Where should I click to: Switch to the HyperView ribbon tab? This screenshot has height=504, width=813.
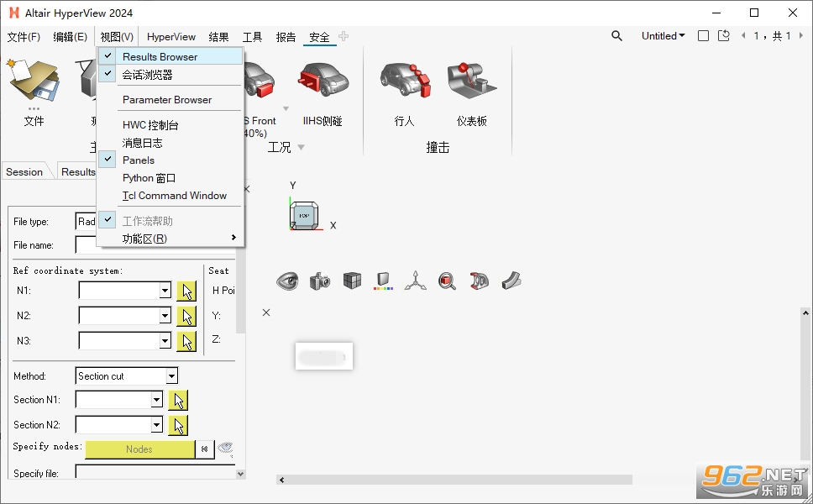[x=171, y=37]
